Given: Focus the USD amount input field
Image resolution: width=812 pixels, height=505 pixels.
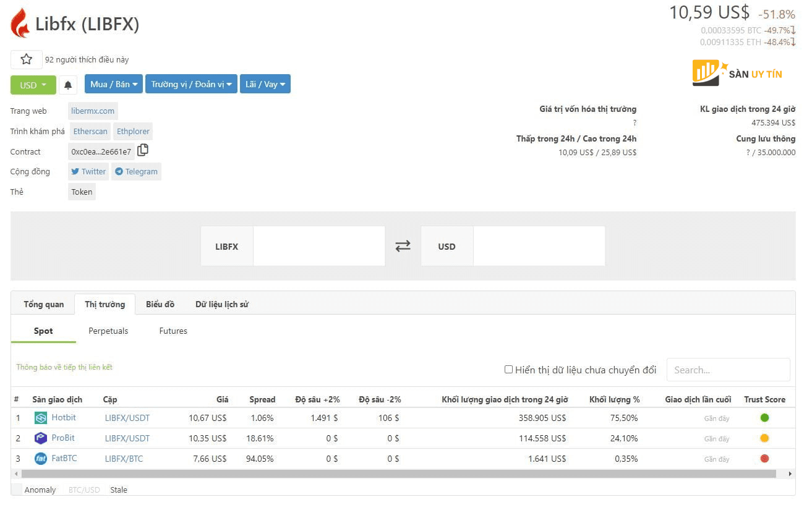Looking at the screenshot, I should pos(539,246).
